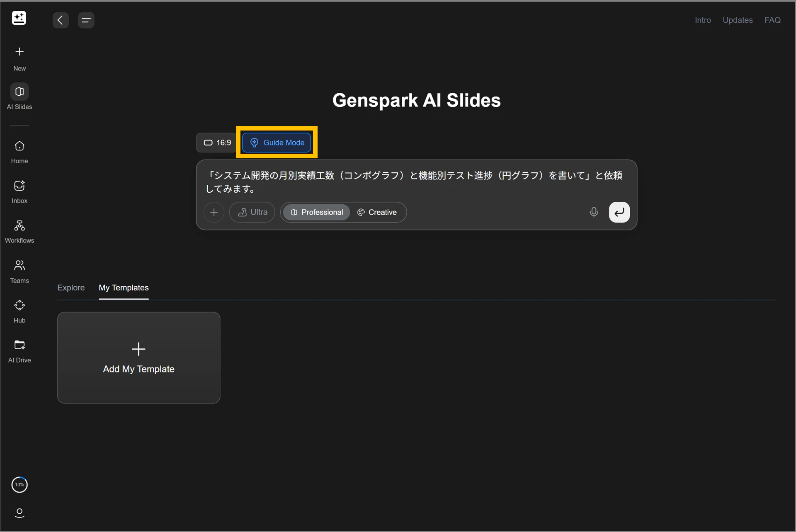
Task: Open the Ultra model selector
Action: [x=252, y=212]
